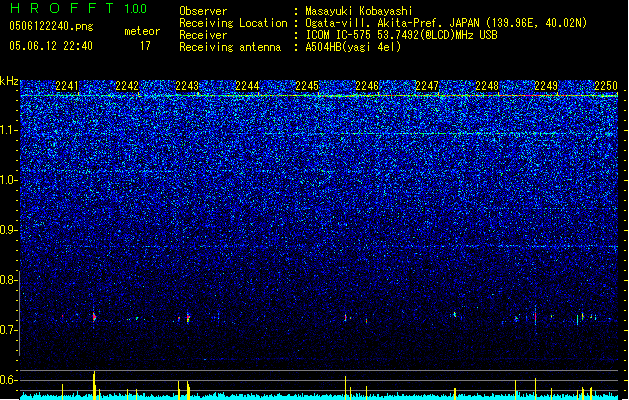Click antenna text A504HB(yagi 4el)

tap(353, 47)
